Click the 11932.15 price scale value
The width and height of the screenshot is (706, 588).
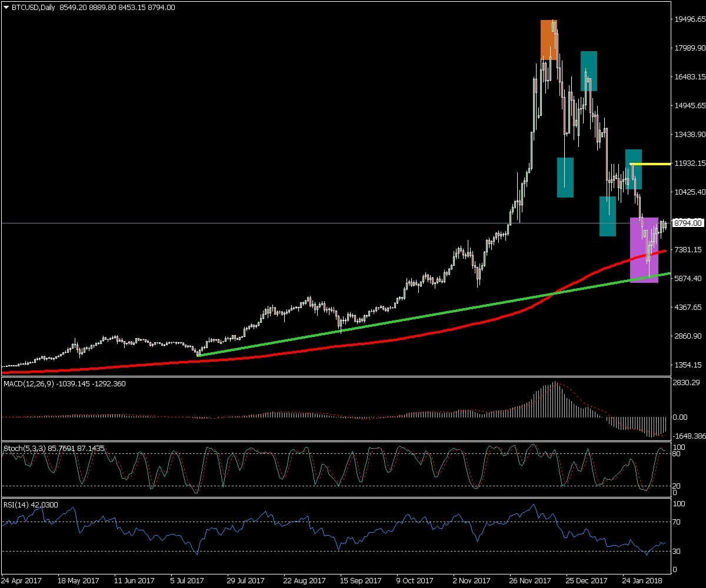coord(690,163)
